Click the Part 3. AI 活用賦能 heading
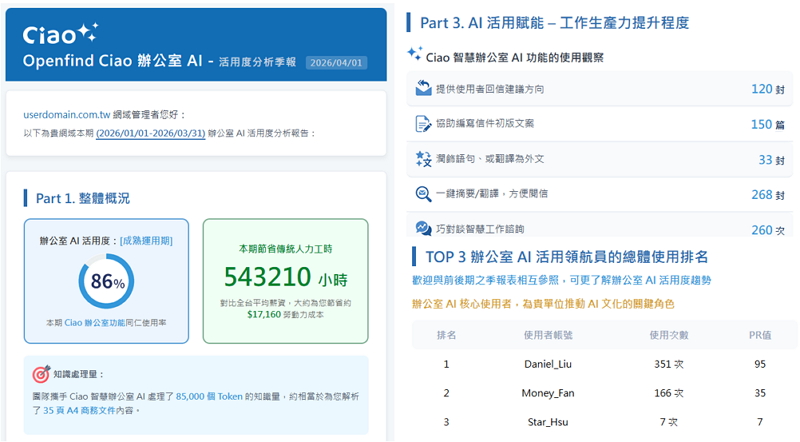800x442 pixels. click(x=555, y=23)
